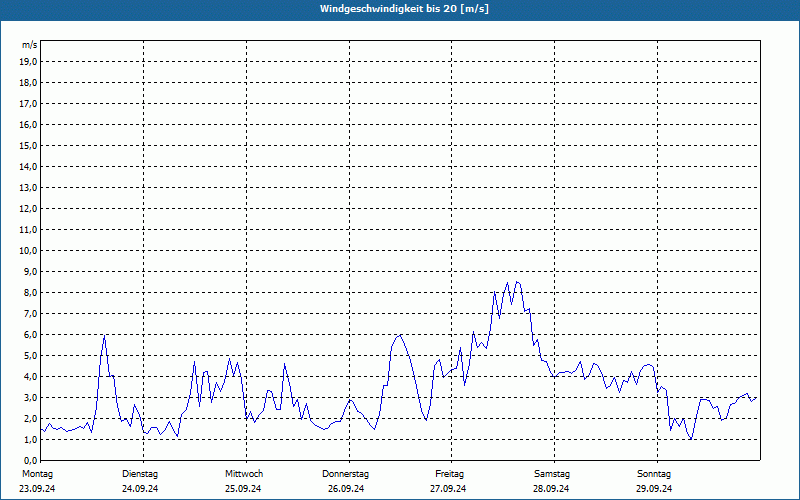This screenshot has height=500, width=800.
Task: Select the '0,0' axis origin label
Action: point(31,460)
